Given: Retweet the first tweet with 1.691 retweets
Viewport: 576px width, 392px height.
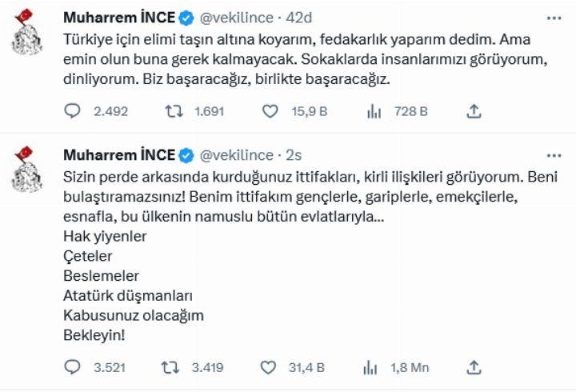Looking at the screenshot, I should click(x=173, y=111).
